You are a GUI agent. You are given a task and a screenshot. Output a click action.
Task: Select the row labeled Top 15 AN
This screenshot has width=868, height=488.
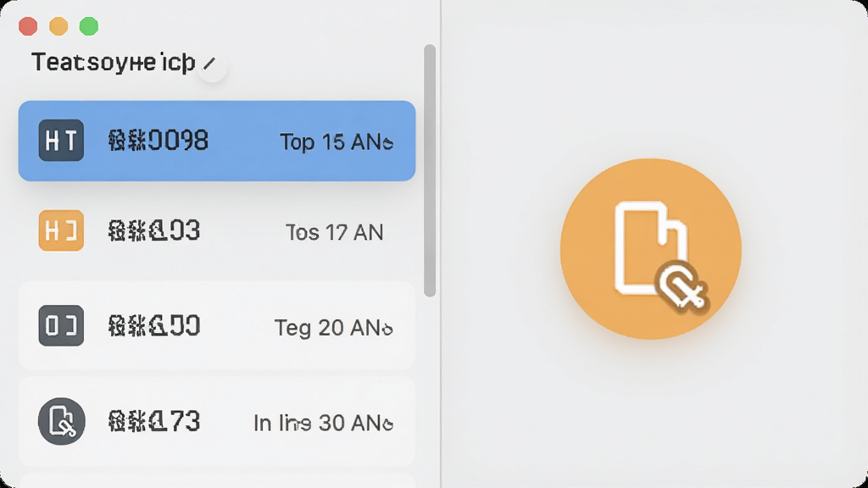coord(217,141)
